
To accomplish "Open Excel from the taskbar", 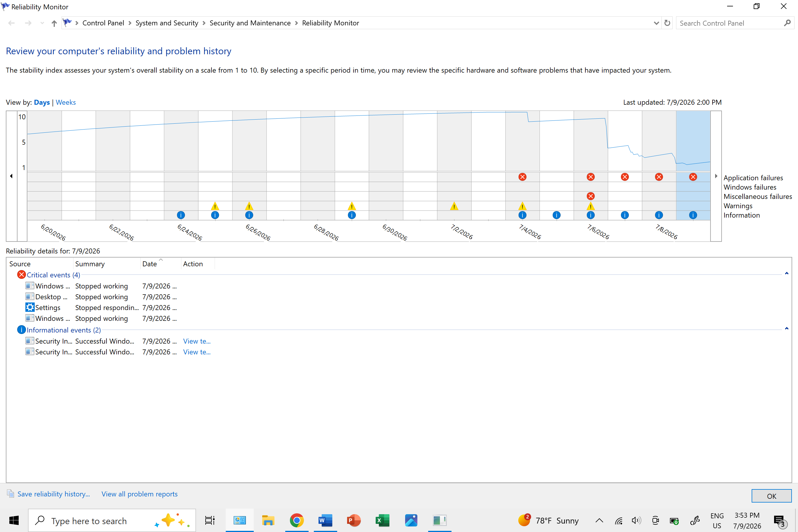I will [x=382, y=520].
